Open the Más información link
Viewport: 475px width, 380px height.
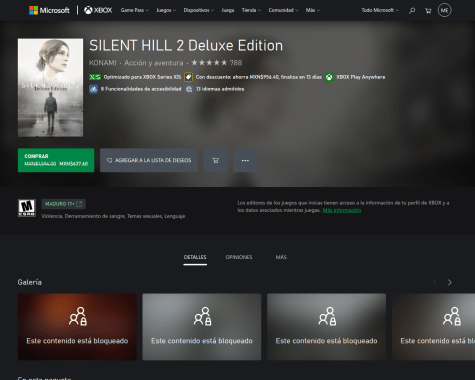342,210
